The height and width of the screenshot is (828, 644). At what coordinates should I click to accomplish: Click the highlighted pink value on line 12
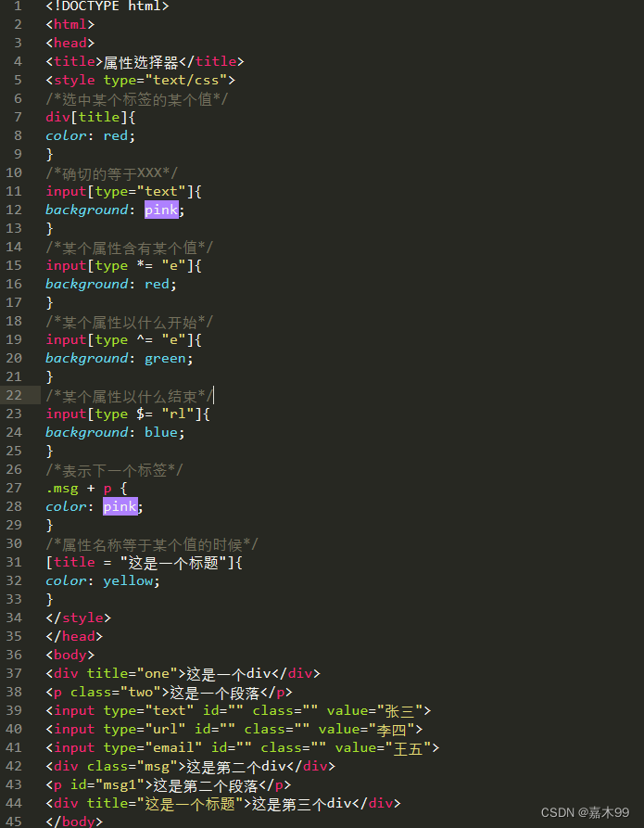[x=161, y=210]
